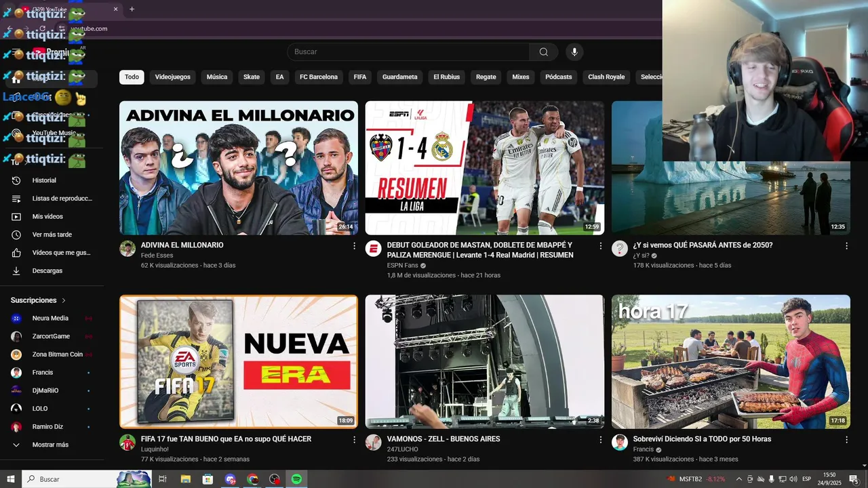The height and width of the screenshot is (488, 868).
Task: Select the Pódcasts filter chip
Action: [x=559, y=77]
